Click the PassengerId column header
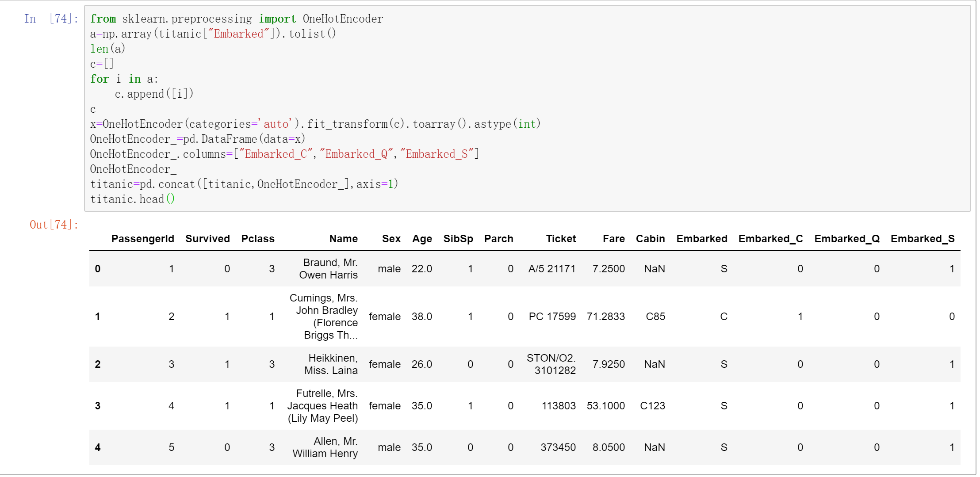Image resolution: width=980 pixels, height=477 pixels. click(x=142, y=239)
